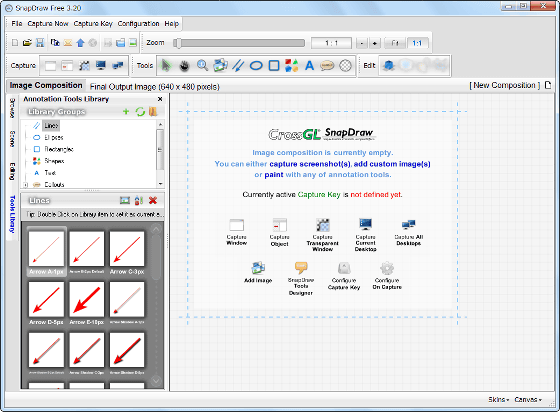
Task: Click the zoom ratio 1:1 field
Action: 331,43
